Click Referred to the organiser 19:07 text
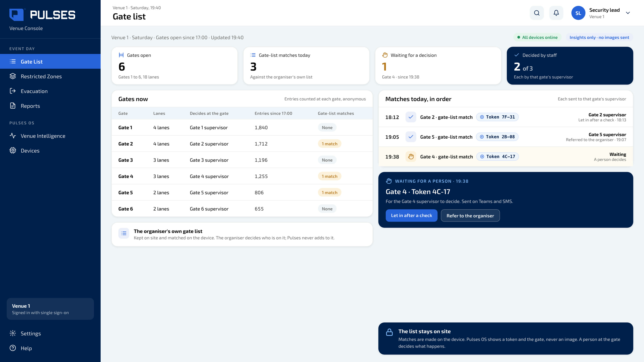 point(596,140)
